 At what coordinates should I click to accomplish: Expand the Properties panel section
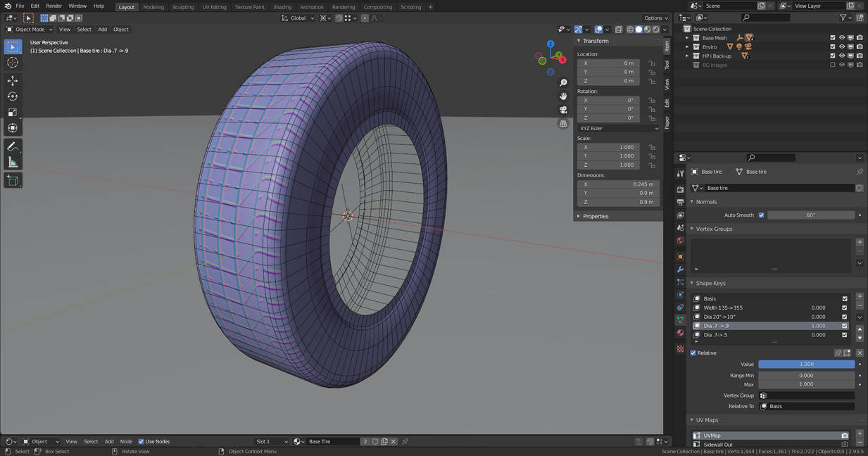tap(595, 216)
